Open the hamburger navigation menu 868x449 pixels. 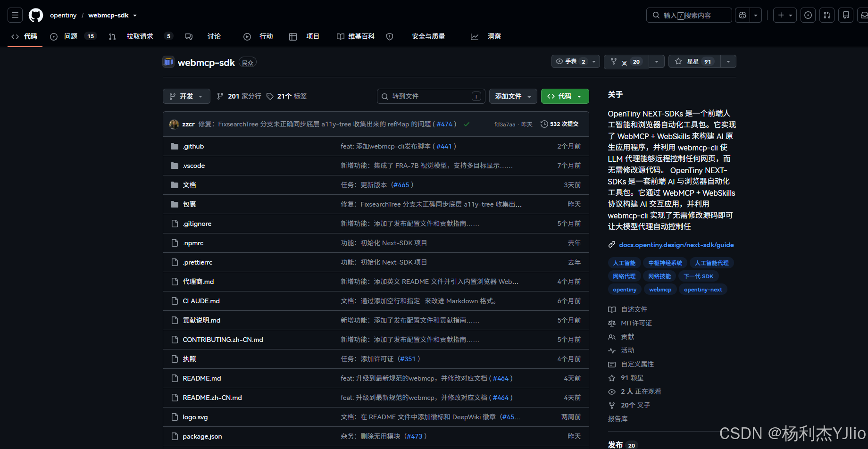point(15,15)
